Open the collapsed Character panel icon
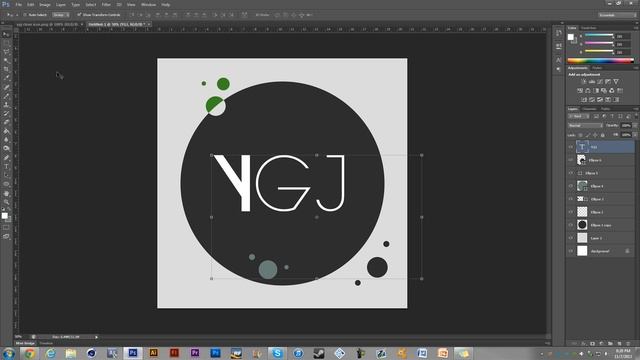Screen dimensions: 640x360 (x=559, y=60)
